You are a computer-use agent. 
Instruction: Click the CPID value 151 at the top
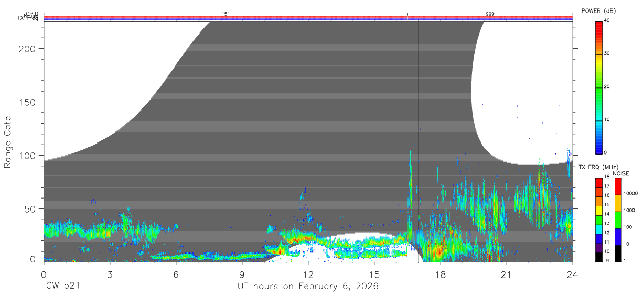226,14
